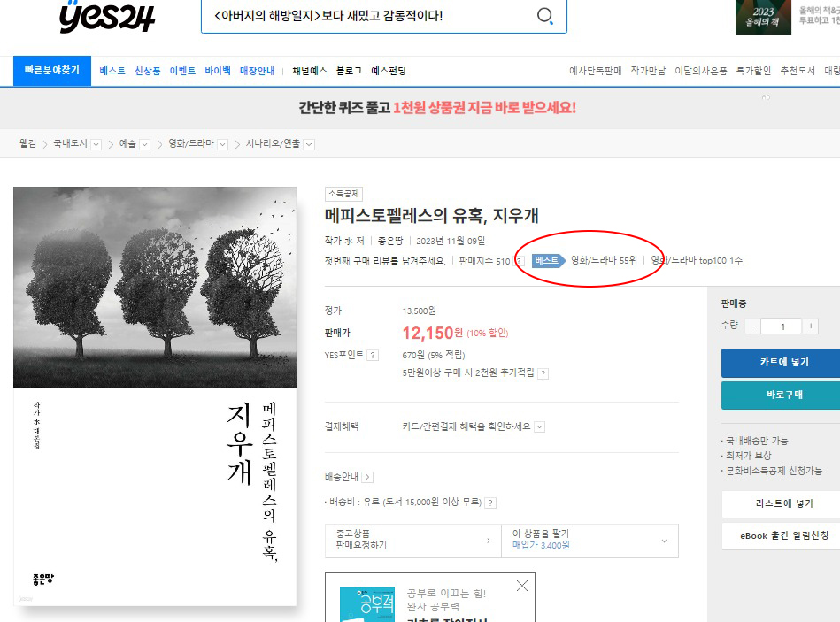This screenshot has width=840, height=622.
Task: Click the 추가적립 help question icon
Action: 543,373
